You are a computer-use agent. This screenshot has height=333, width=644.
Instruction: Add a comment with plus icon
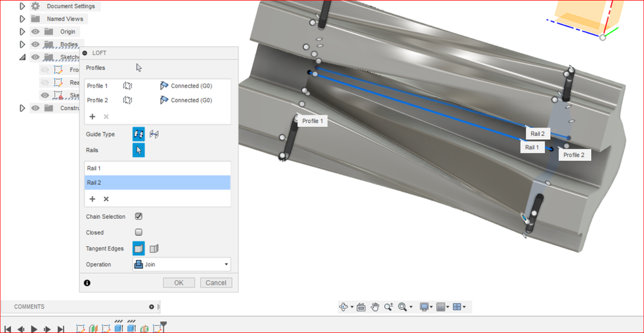coord(151,307)
